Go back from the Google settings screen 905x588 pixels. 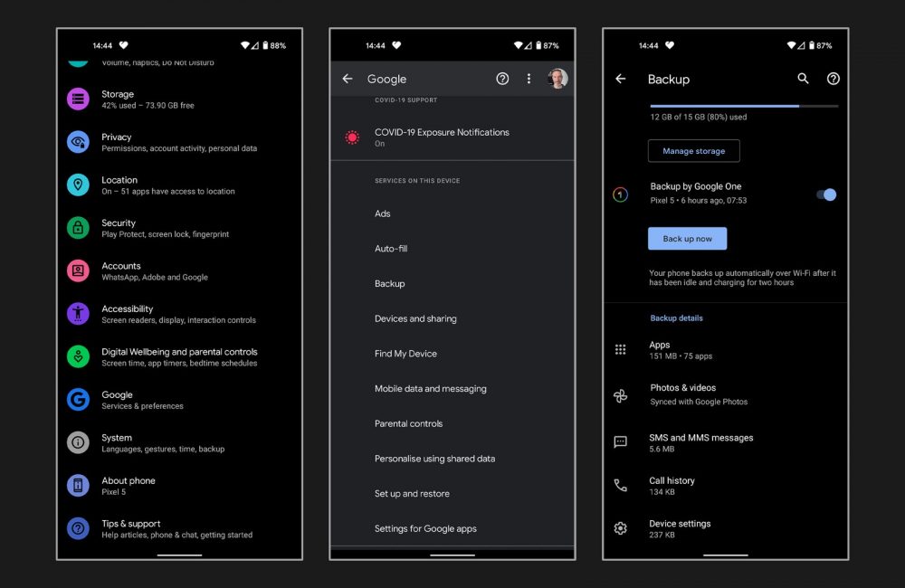pos(348,80)
